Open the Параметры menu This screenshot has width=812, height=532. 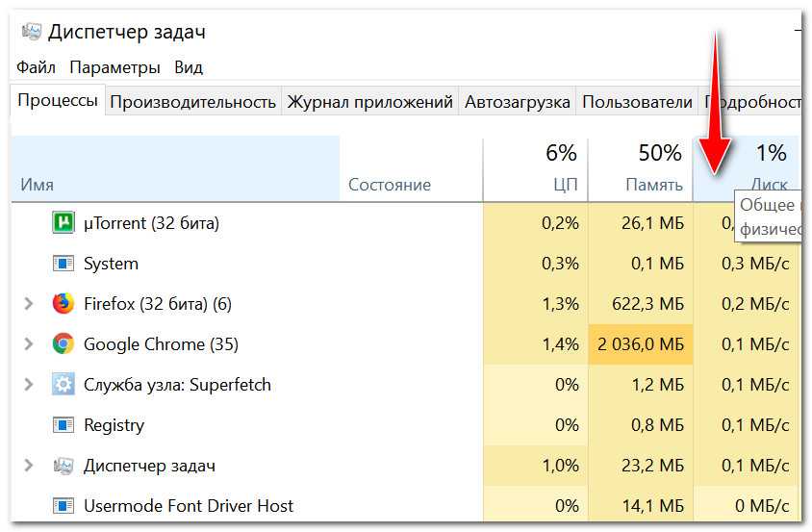point(114,67)
